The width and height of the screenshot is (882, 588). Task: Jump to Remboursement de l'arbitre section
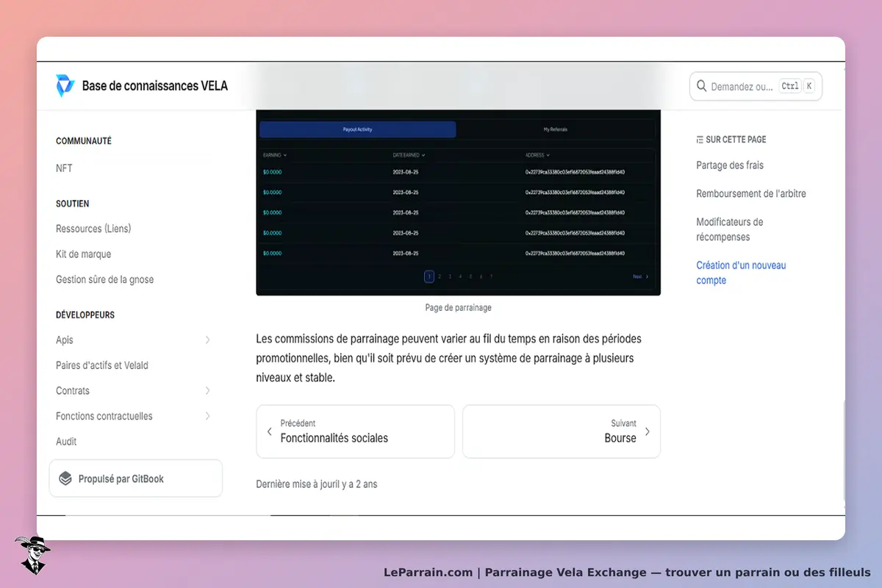click(x=751, y=193)
